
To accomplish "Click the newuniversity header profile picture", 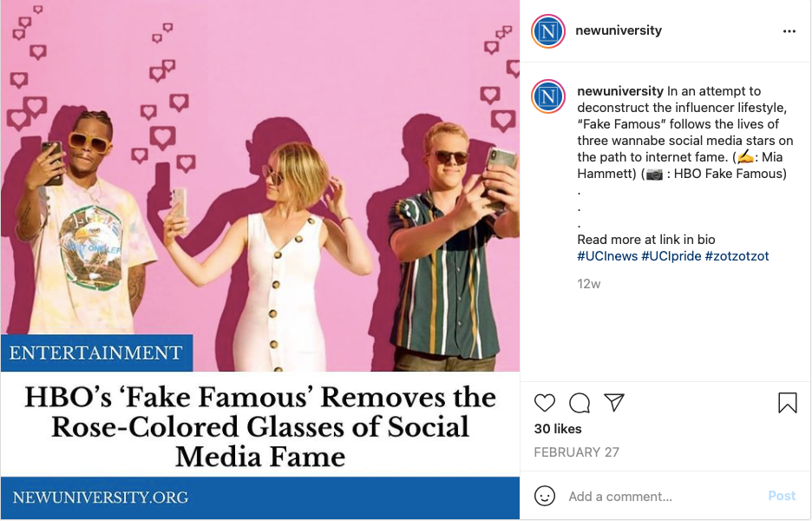I will coord(548,31).
